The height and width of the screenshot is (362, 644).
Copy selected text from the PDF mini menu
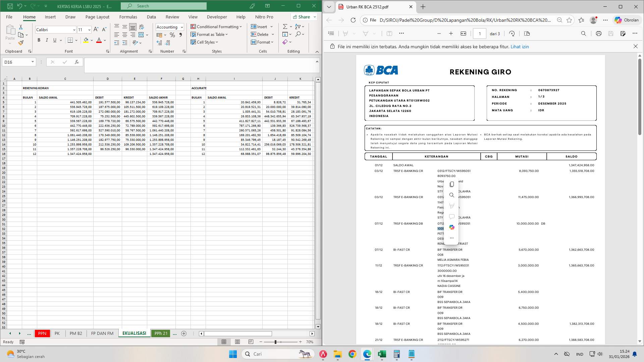coord(452,184)
